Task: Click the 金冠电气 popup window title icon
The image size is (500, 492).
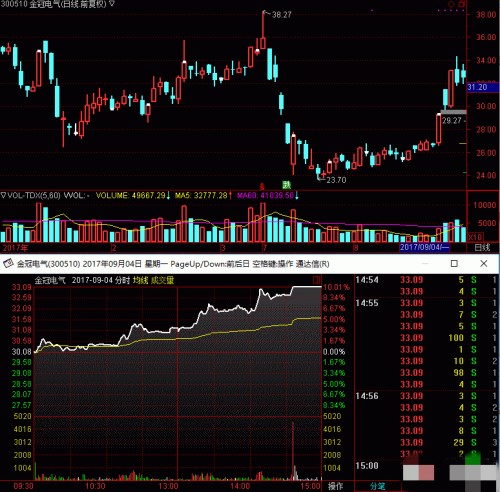Action: pos(8,263)
